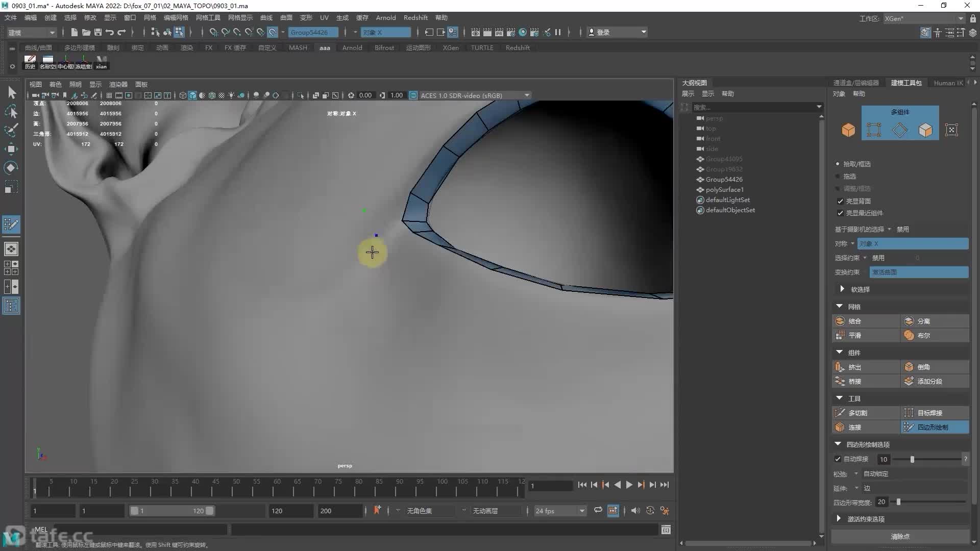This screenshot has height=551, width=980.
Task: Click the 平滑 Smooth button
Action: [866, 335]
